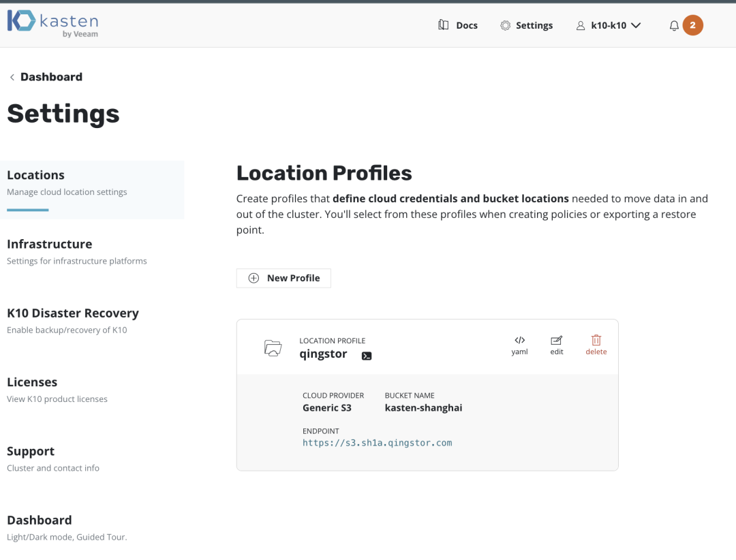The width and height of the screenshot is (736, 560).
Task: Go back via Dashboard breadcrumb link
Action: [51, 77]
